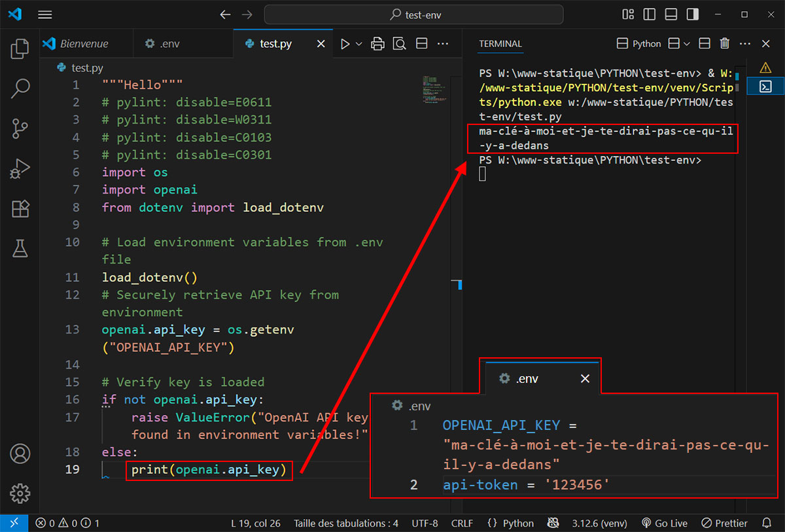Screen dimensions: 785x532
Task: Open the Extensions view
Action: coord(20,209)
